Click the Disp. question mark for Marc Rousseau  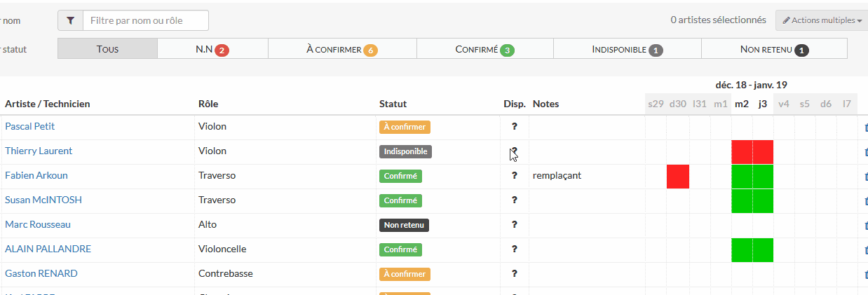tap(514, 225)
